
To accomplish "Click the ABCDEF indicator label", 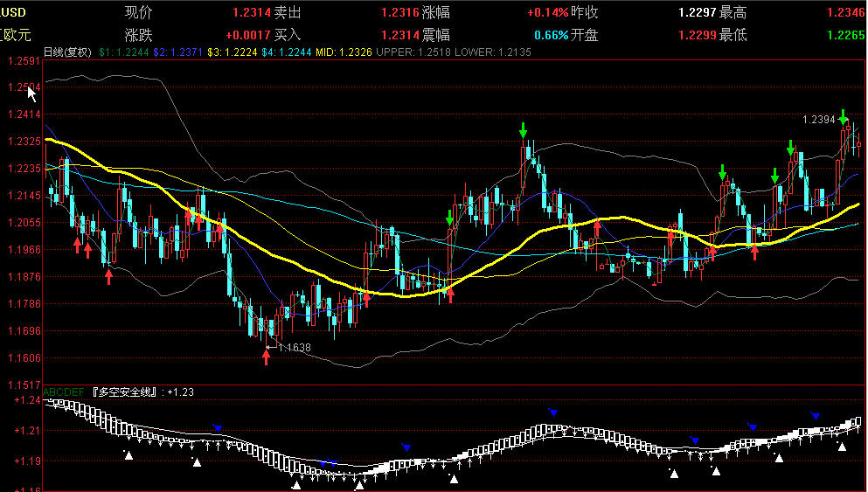I will tap(64, 392).
